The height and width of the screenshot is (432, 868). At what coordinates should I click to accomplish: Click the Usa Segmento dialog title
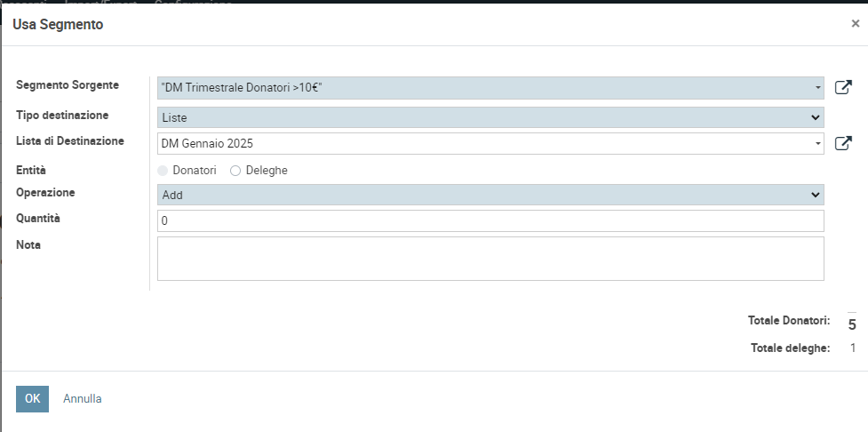[58, 25]
